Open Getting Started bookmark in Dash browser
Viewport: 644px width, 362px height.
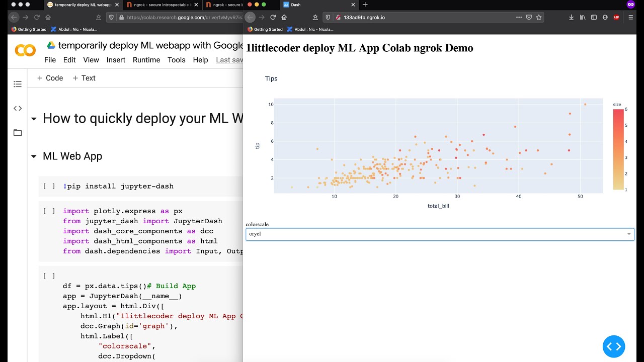click(x=265, y=29)
